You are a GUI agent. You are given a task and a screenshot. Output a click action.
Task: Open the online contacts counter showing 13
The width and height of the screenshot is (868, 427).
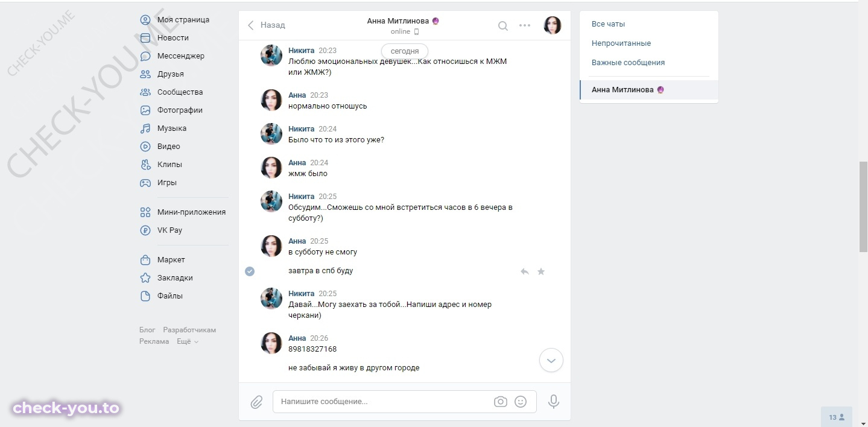coord(837,417)
